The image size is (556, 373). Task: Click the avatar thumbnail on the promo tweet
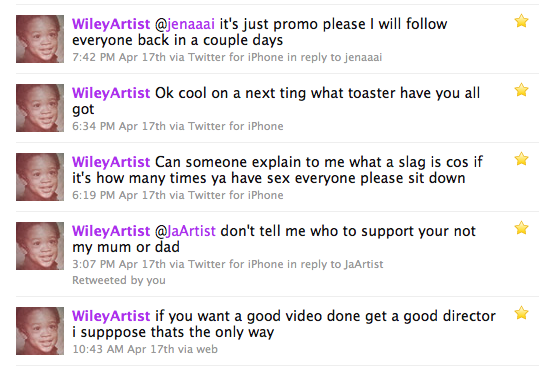(40, 39)
